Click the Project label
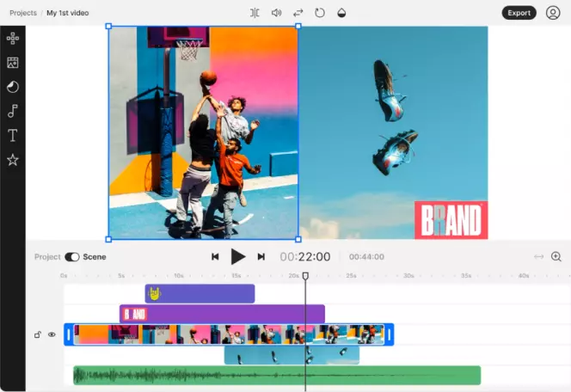Viewport: 571px width, 392px height. (47, 257)
